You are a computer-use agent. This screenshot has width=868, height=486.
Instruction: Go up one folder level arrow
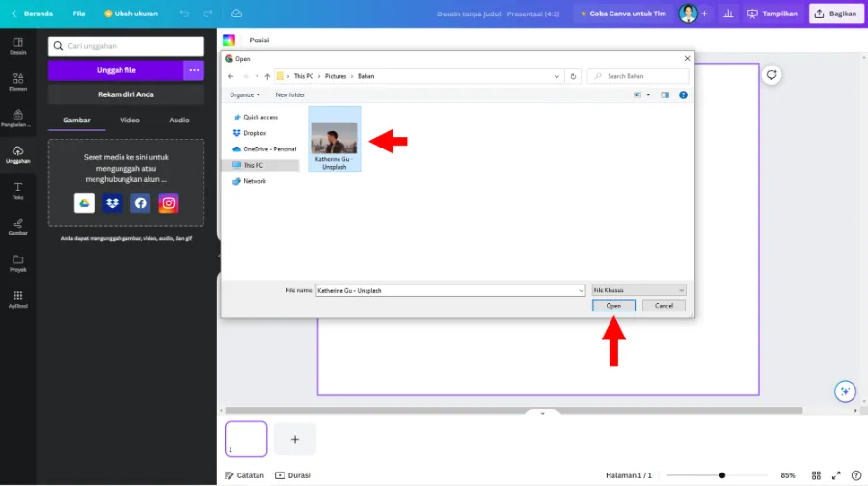pos(267,76)
